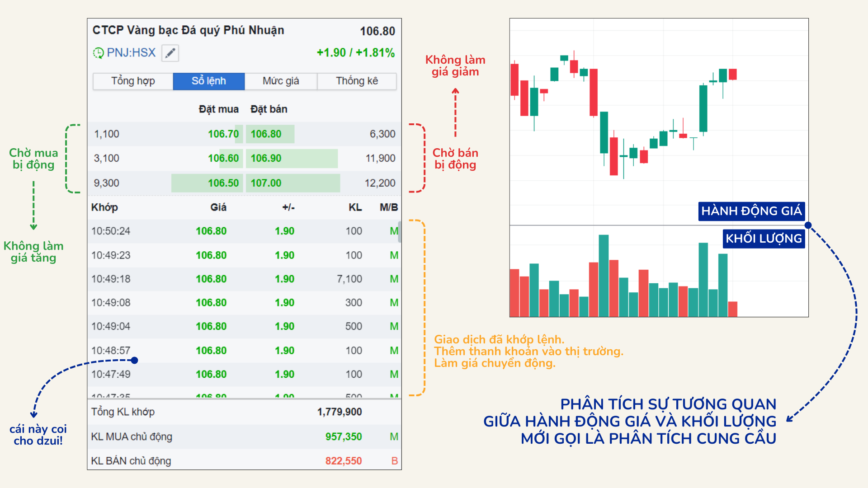
Task: Click the HÀNH ĐỘNG GIÁ chart label
Action: point(751,211)
